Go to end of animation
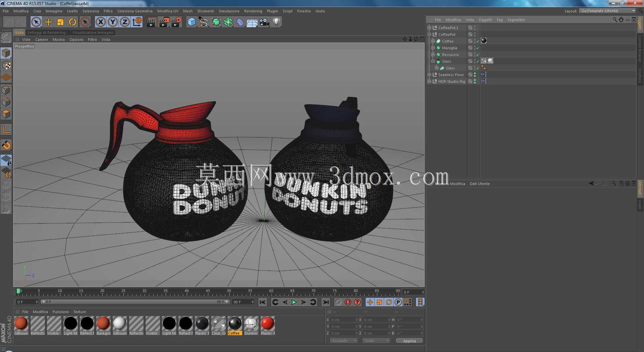 click(x=326, y=302)
